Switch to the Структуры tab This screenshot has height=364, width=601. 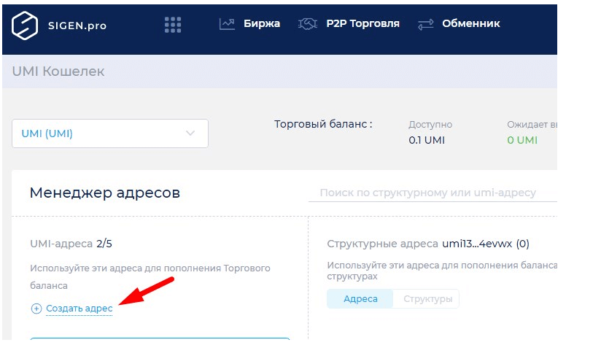(427, 299)
